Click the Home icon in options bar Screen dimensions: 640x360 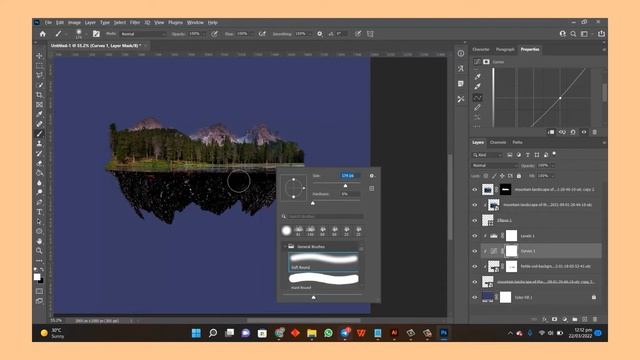click(43, 34)
